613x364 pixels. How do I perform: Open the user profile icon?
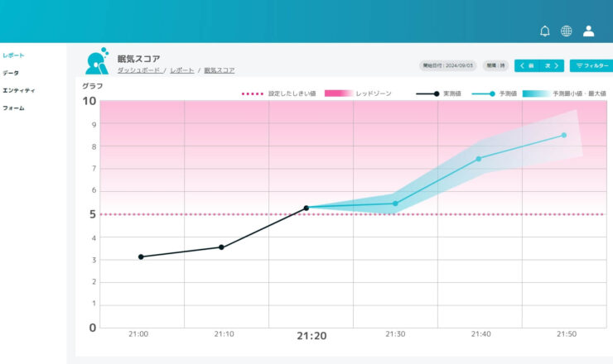[x=589, y=31]
